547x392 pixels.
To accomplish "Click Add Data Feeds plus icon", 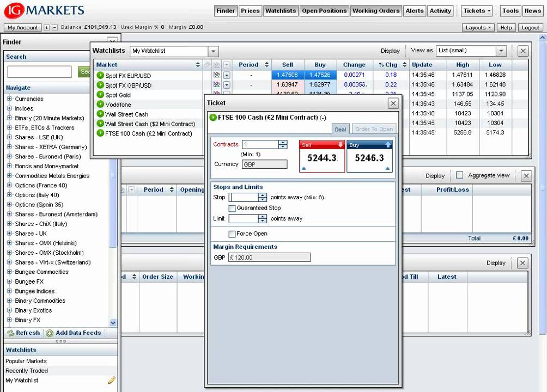I will (50, 333).
